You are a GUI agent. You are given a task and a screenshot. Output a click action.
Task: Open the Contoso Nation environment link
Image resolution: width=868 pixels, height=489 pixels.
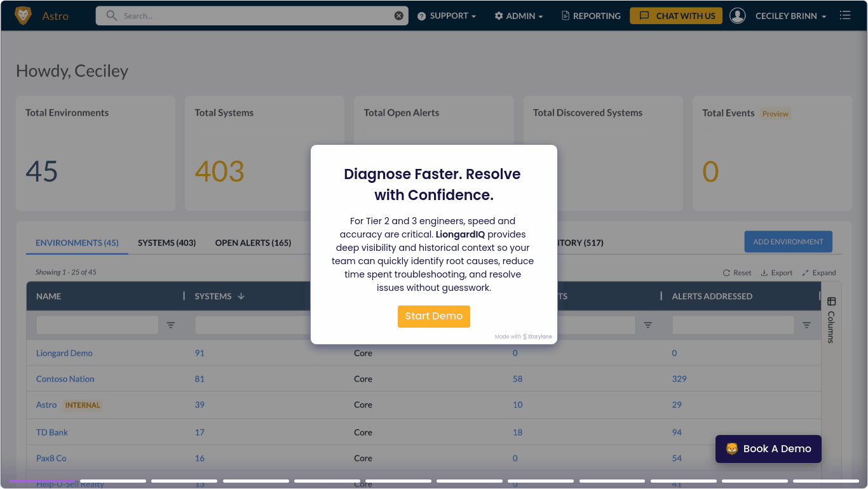click(65, 379)
